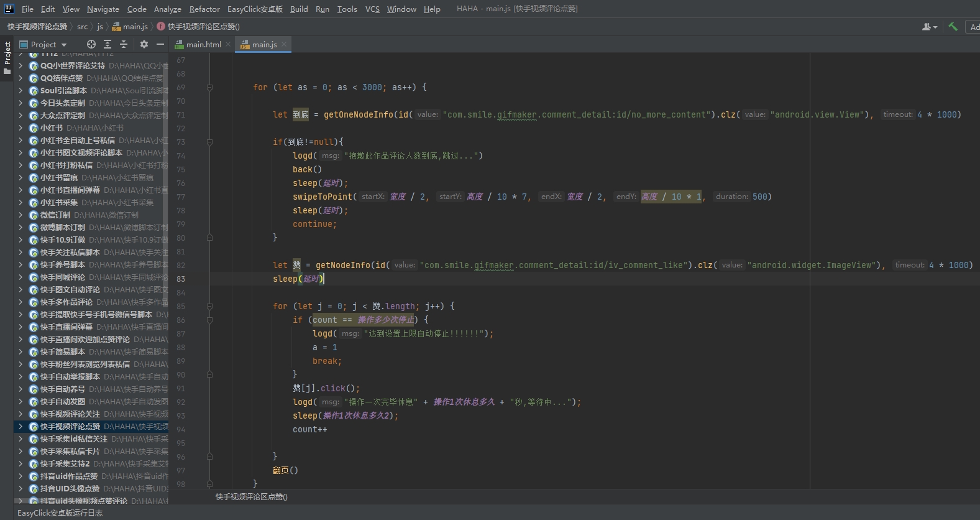Select 快手养号脚本 project in tree
Screen dimensions: 980x520
(63, 264)
